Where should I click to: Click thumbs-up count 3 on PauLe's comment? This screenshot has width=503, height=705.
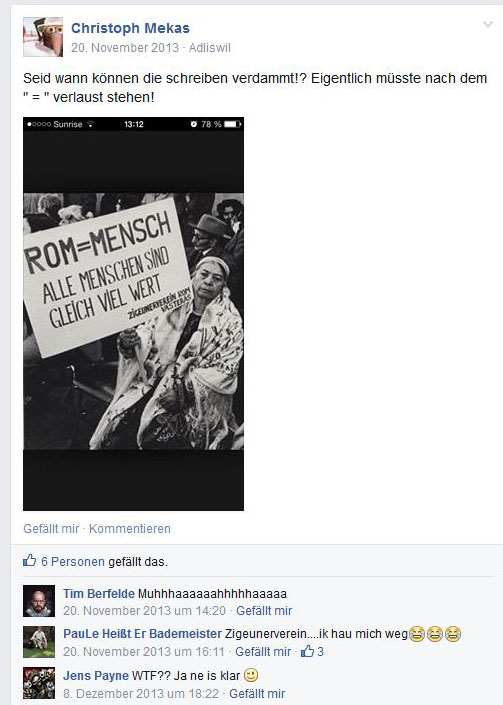(x=312, y=651)
